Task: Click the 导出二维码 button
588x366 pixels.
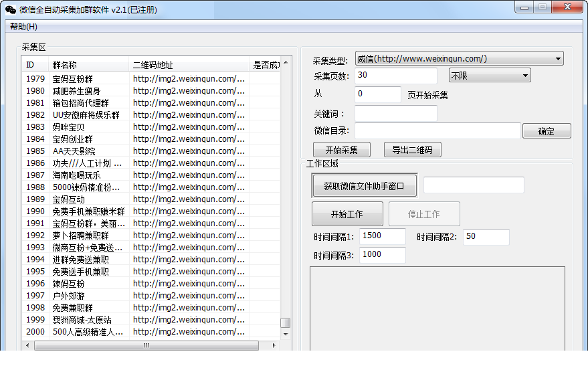Action: [413, 150]
